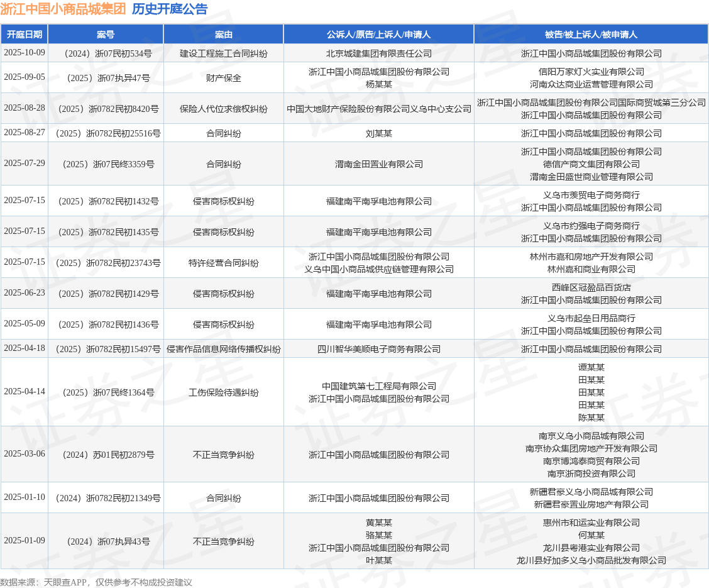Viewport: 709px width, 588px height.
Task: Click 惠州市和运实业有限公司
Action: pyautogui.click(x=591, y=523)
